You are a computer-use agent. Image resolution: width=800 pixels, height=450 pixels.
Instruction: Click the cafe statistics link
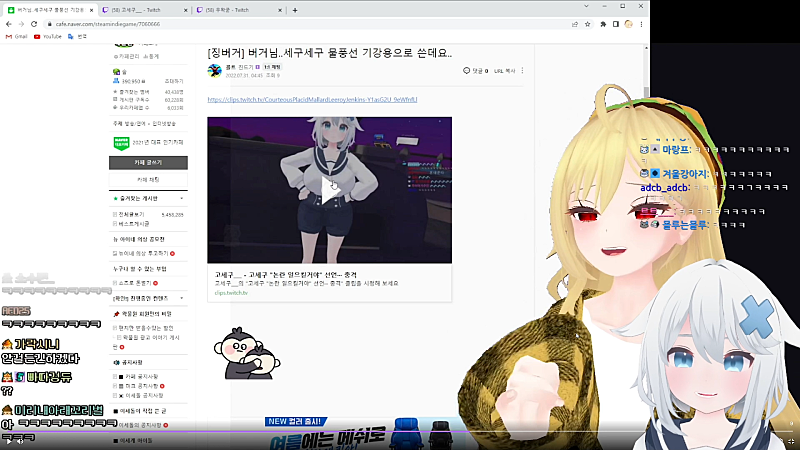151,57
